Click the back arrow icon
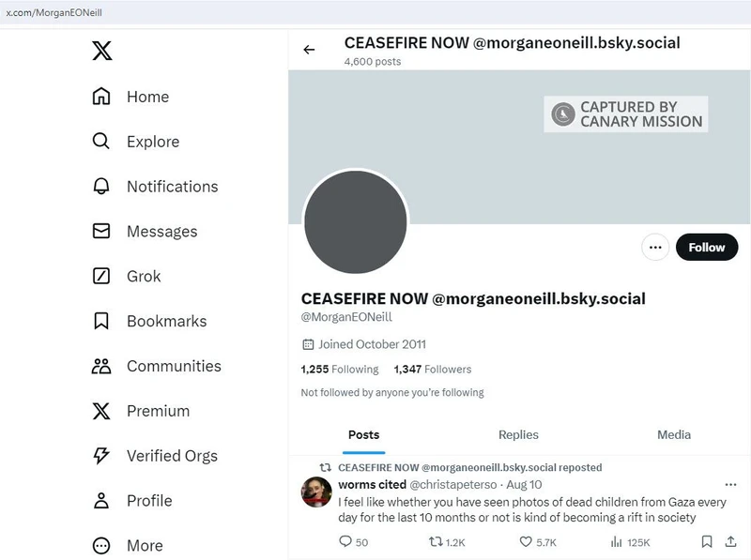Viewport: 751px width, 560px height. [x=309, y=50]
